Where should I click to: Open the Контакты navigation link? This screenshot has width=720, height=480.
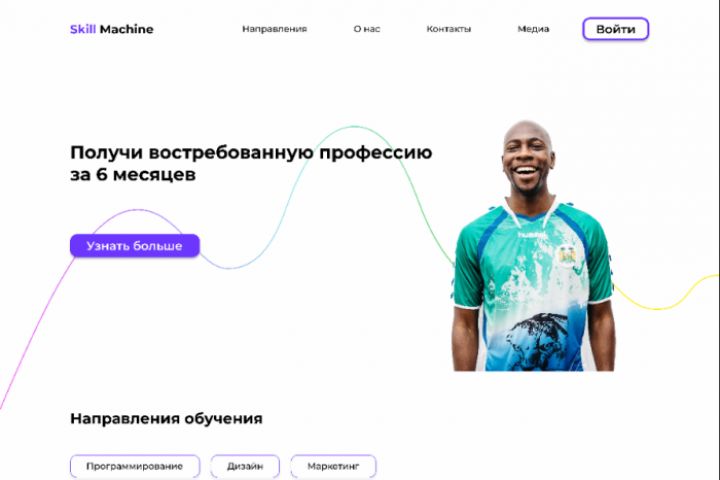tap(449, 29)
